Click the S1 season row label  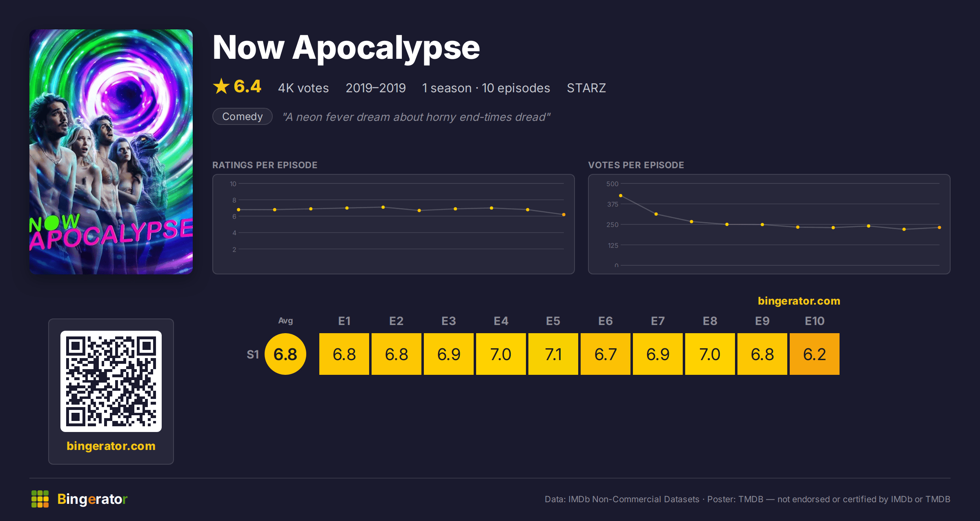click(x=253, y=354)
